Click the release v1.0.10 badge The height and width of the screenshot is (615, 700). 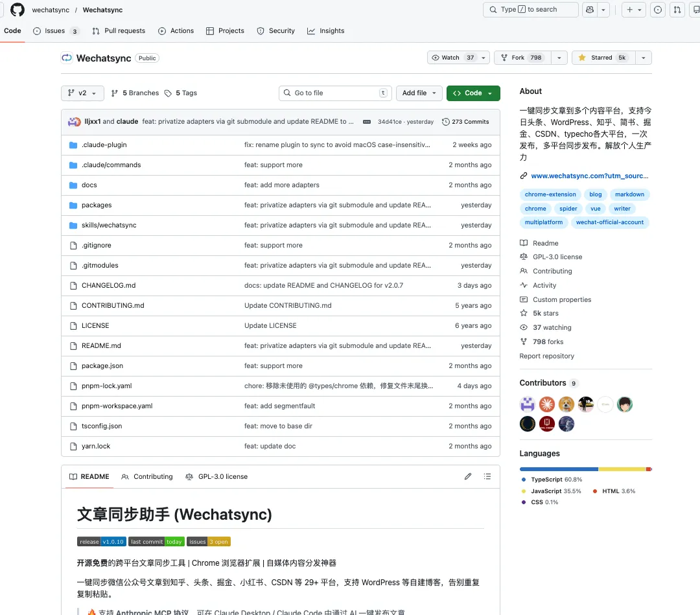(x=101, y=541)
